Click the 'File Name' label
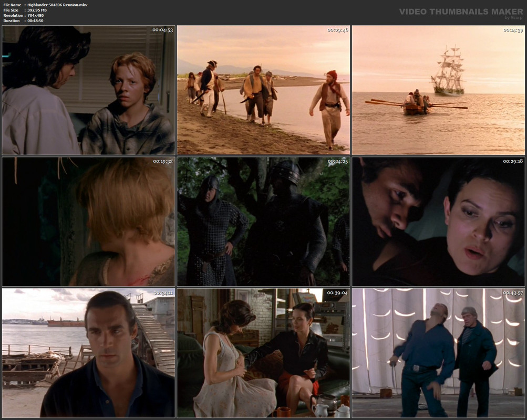Viewport: 527px width, 420px height. (12, 5)
